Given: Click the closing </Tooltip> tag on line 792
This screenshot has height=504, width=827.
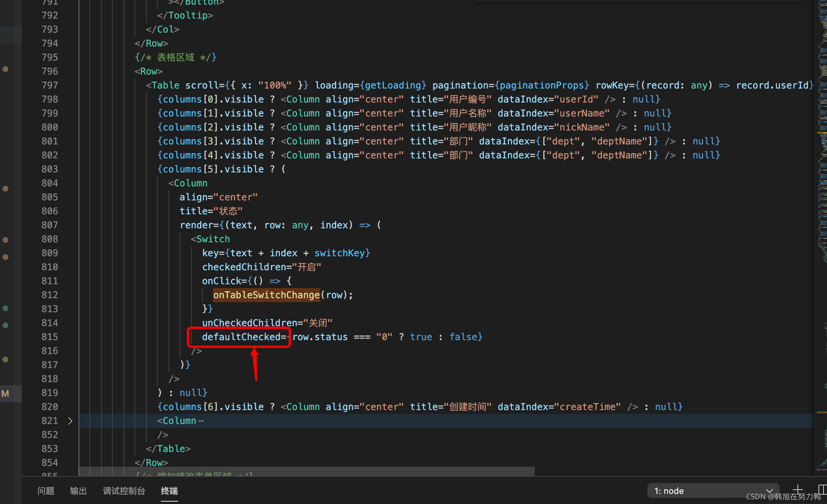Looking at the screenshot, I should [185, 16].
